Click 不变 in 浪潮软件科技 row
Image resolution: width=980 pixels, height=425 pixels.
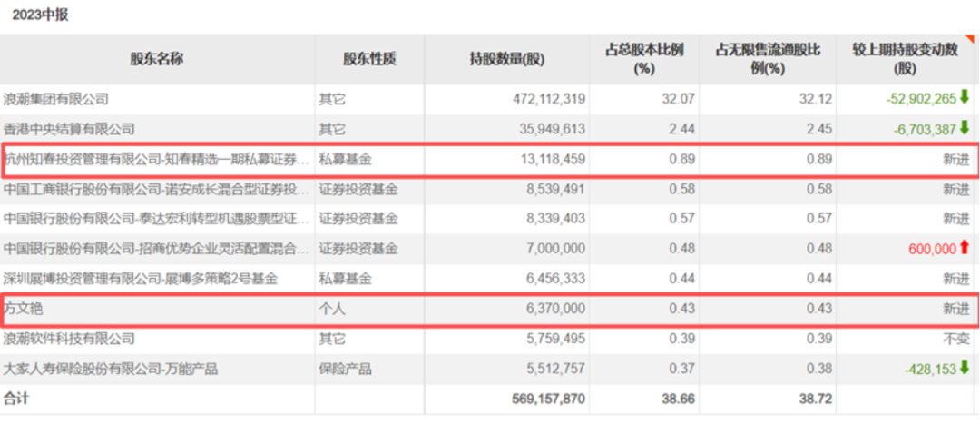[x=956, y=339]
